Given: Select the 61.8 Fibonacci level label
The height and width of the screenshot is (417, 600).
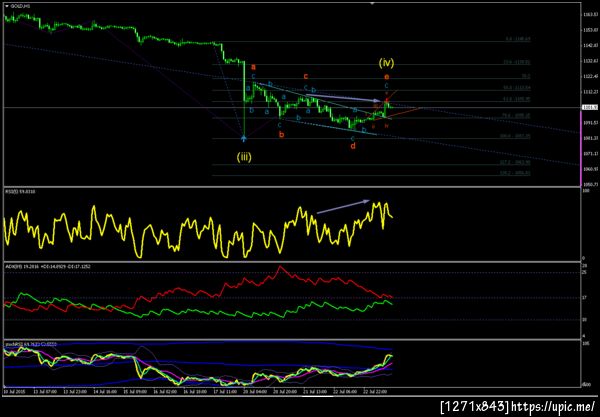Looking at the screenshot, I should (517, 99).
